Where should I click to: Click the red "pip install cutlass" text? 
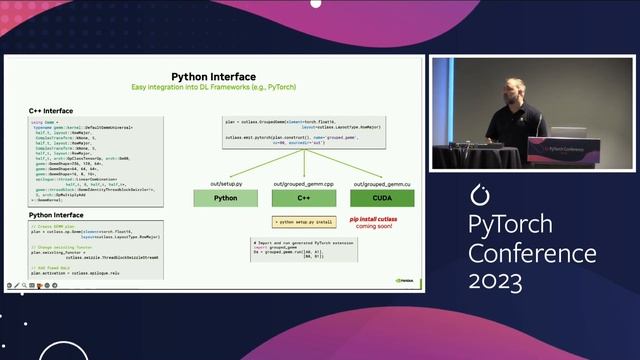coord(373,219)
